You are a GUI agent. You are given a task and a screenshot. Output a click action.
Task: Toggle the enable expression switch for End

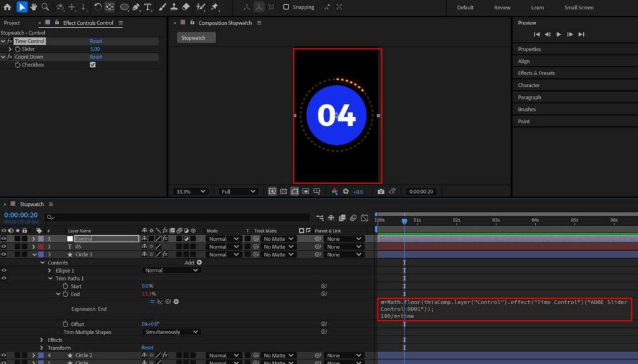[x=152, y=301]
